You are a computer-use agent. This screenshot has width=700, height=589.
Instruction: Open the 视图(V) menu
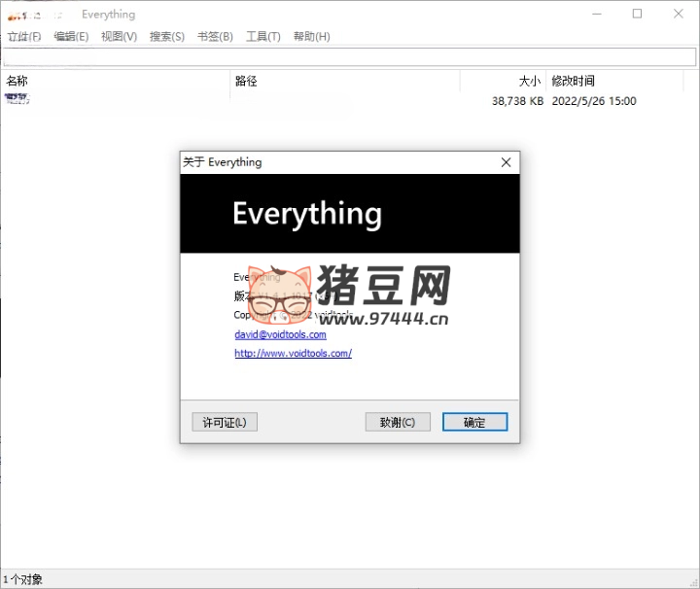pos(119,37)
